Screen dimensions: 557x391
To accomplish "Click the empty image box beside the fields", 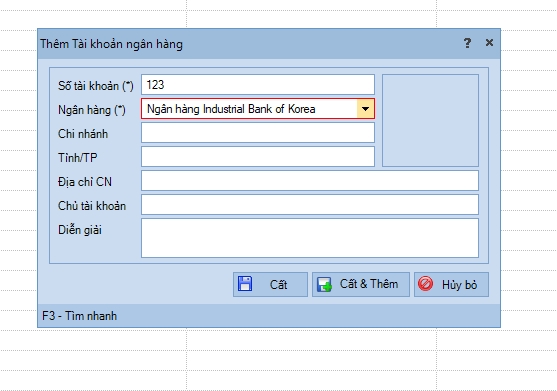I will [x=430, y=120].
